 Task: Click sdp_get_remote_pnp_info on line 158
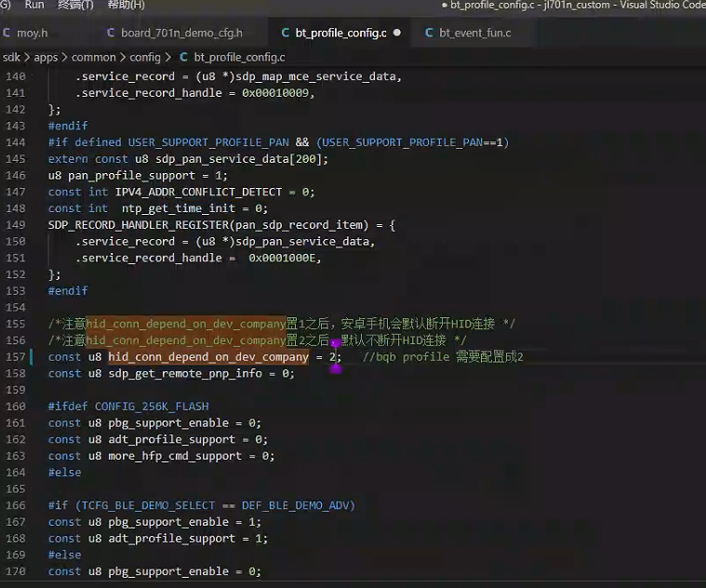[x=185, y=373]
